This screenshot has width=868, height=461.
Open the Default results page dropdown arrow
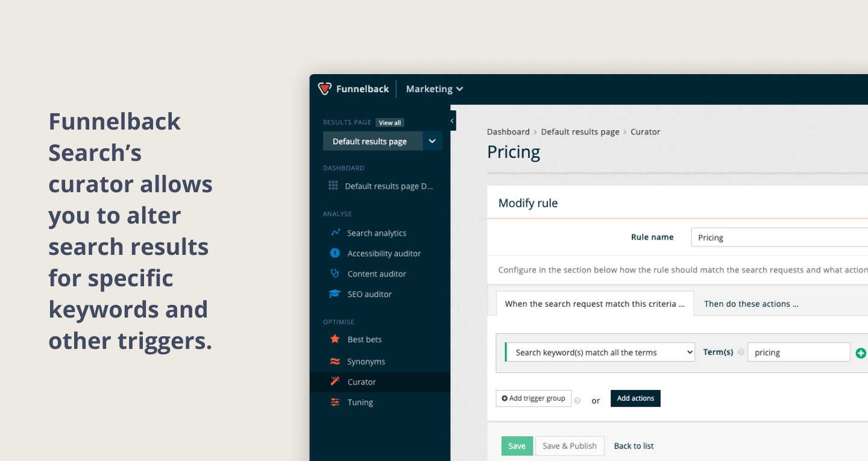(x=432, y=142)
